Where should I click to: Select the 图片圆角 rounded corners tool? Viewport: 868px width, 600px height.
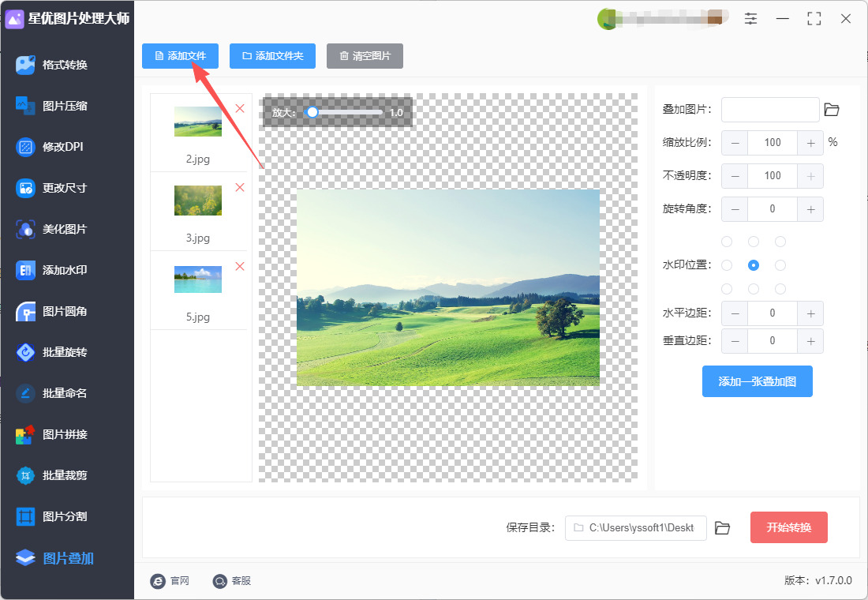coord(52,311)
